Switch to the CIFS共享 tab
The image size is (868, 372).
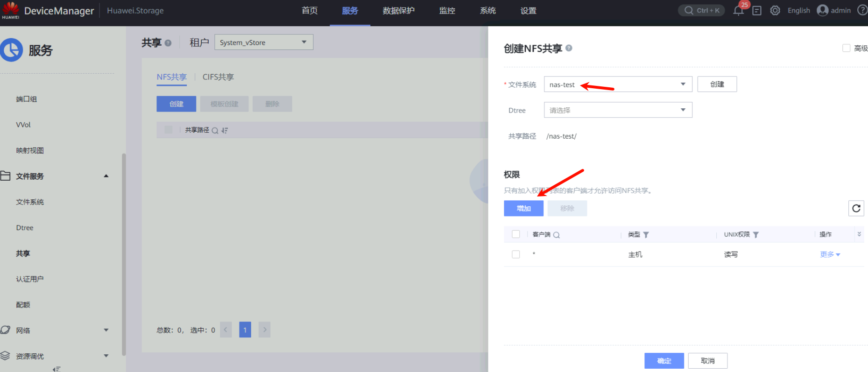click(x=218, y=77)
